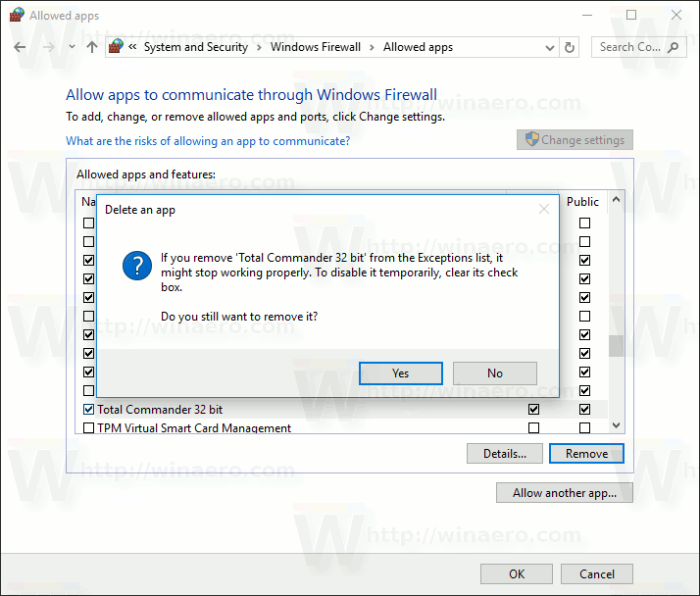The height and width of the screenshot is (596, 700).
Task: Expand the address bar history dropdown
Action: 550,47
